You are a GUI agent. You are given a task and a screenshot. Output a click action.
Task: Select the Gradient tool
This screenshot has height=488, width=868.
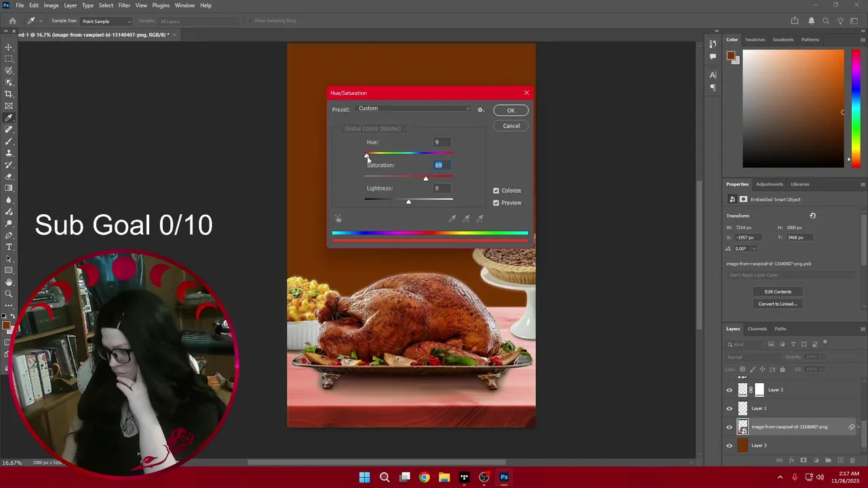(x=9, y=188)
